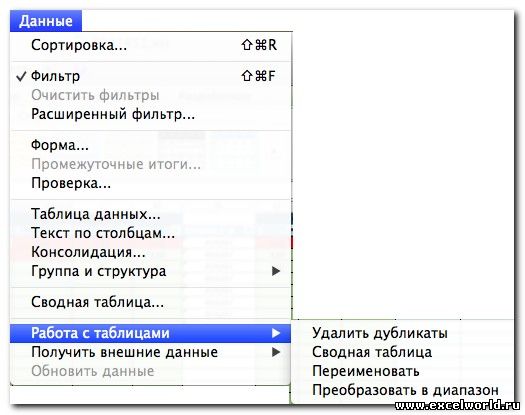Open the Данные menu bar item

coord(46,21)
